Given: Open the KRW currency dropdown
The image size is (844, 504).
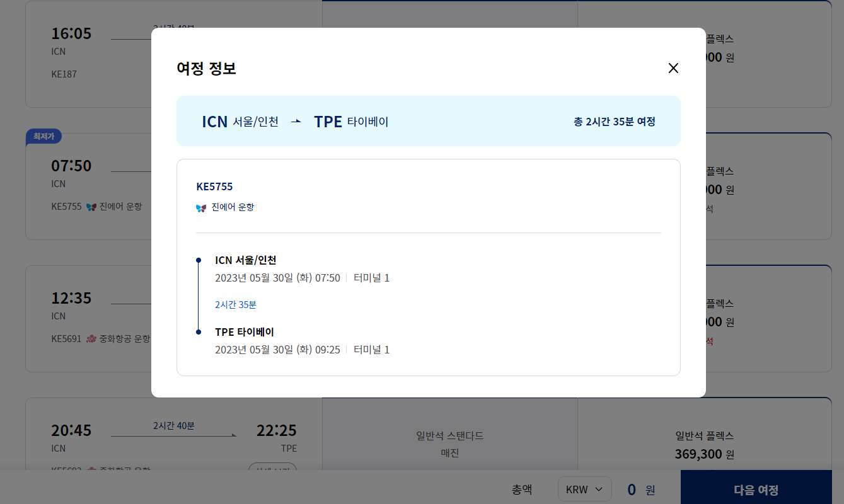Looking at the screenshot, I should click(x=584, y=489).
